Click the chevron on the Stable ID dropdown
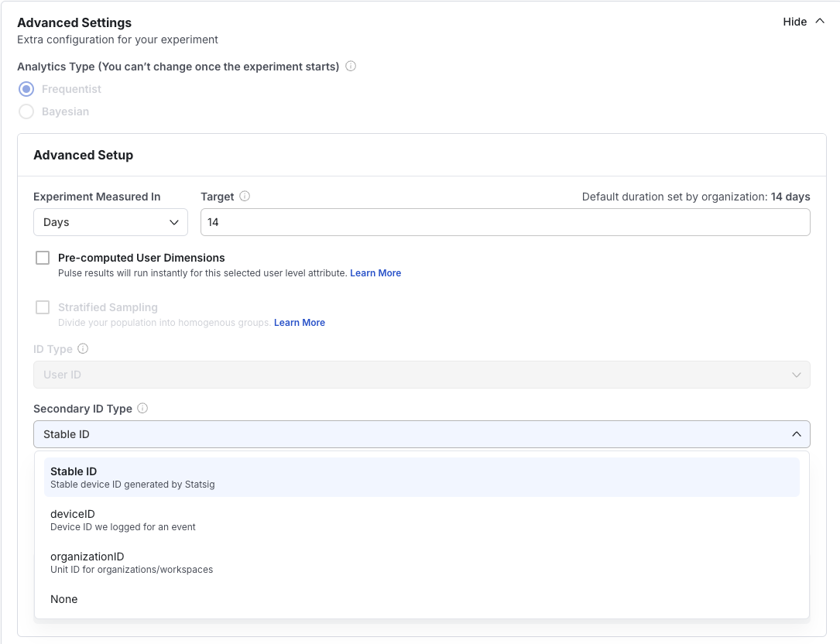 797,434
